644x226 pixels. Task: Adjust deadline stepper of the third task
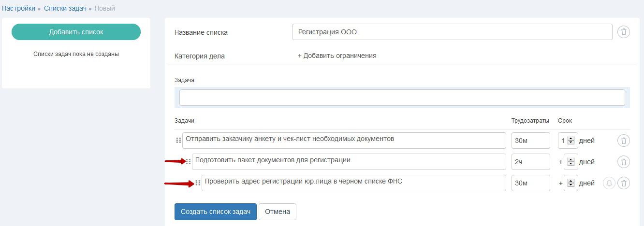point(571,183)
